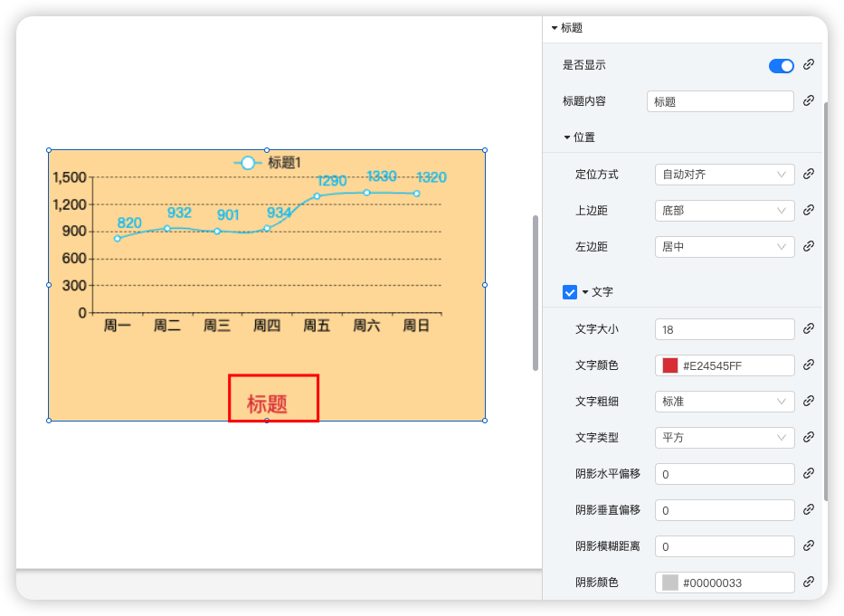Click the 标题内容 text field

point(720,101)
